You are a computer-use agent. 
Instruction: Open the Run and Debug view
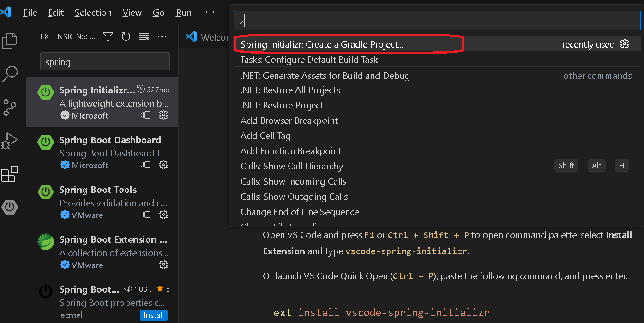point(10,140)
